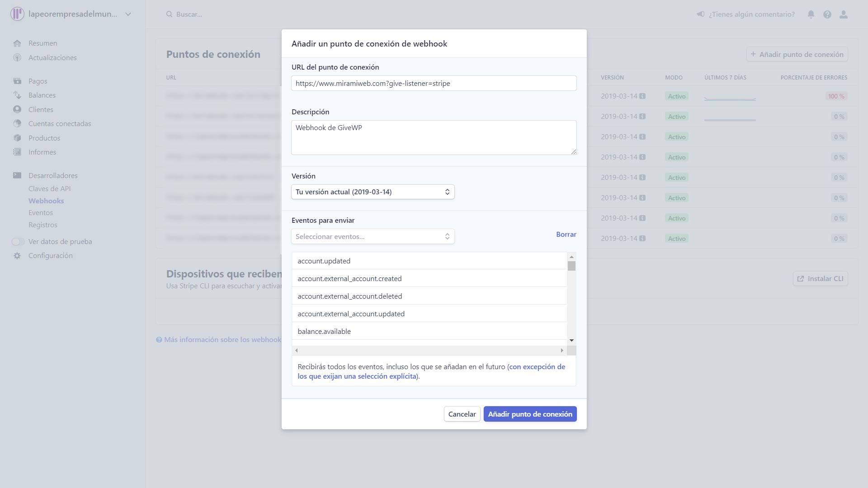Click the Actualizaciones icon

17,58
